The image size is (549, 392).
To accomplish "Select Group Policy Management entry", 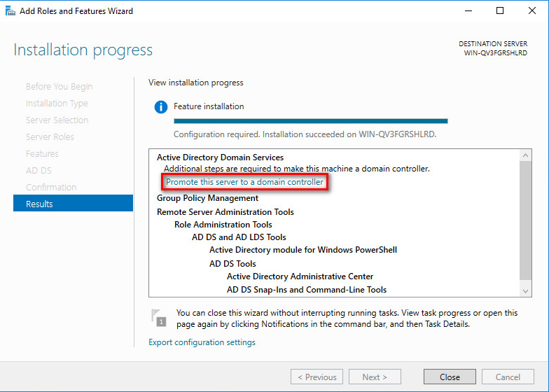I will point(207,198).
